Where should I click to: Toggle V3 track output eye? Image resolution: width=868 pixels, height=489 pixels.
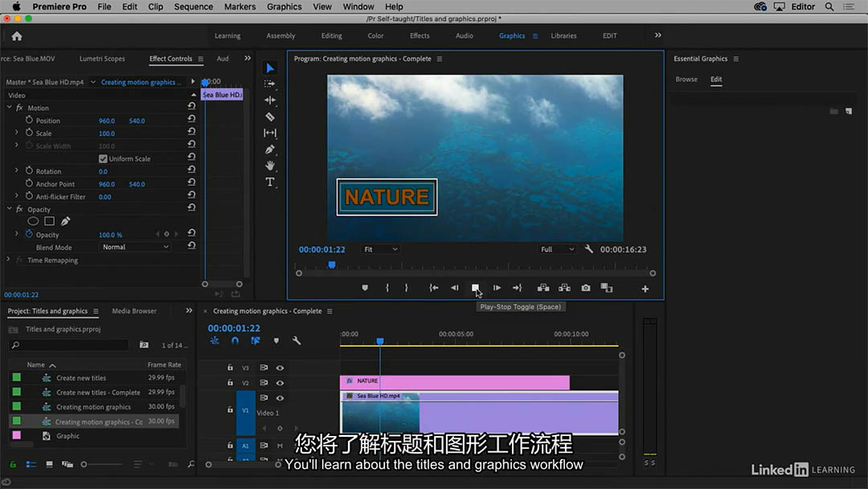click(280, 368)
